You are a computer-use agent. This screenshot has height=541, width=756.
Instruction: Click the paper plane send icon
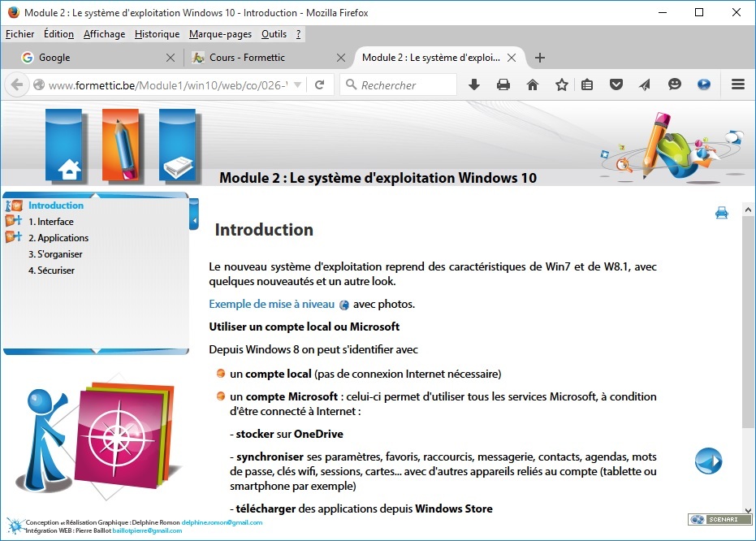click(x=645, y=84)
